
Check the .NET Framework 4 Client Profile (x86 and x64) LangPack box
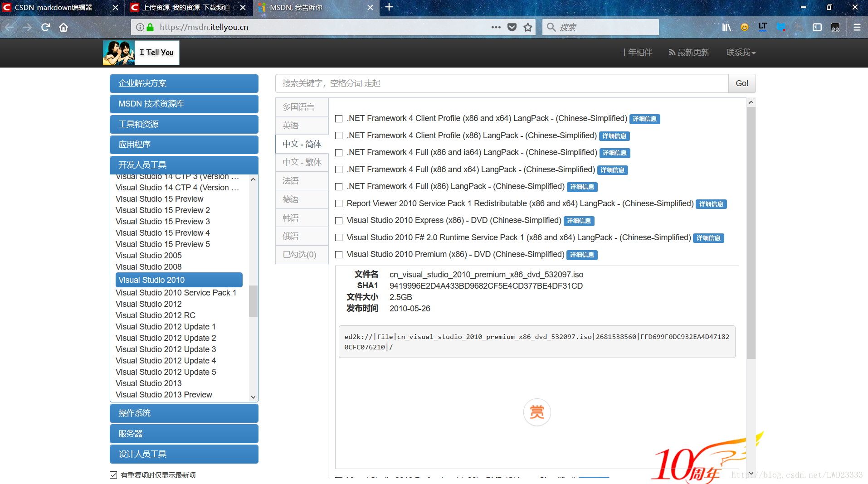(339, 119)
